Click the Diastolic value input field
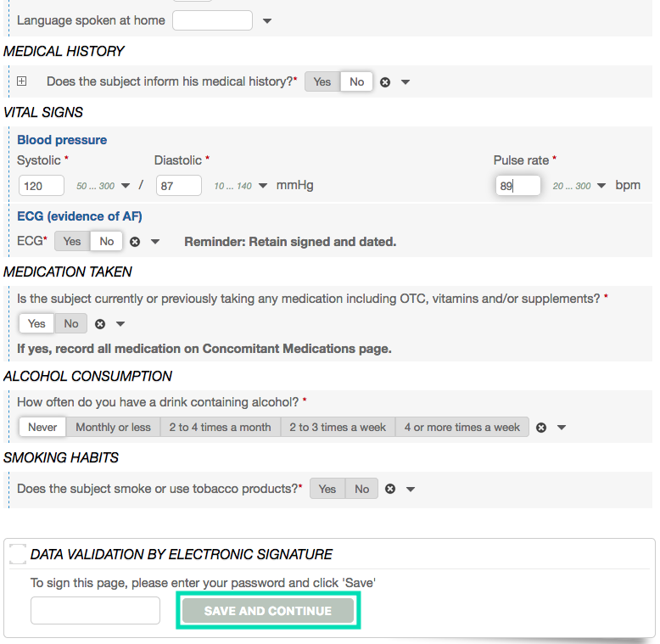Image resolution: width=660 pixels, height=644 pixels. click(x=178, y=186)
